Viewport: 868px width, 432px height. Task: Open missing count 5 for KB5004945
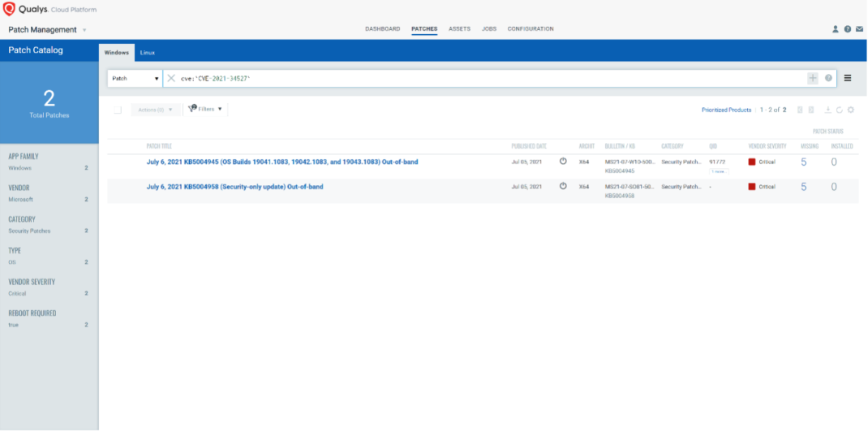click(x=804, y=162)
